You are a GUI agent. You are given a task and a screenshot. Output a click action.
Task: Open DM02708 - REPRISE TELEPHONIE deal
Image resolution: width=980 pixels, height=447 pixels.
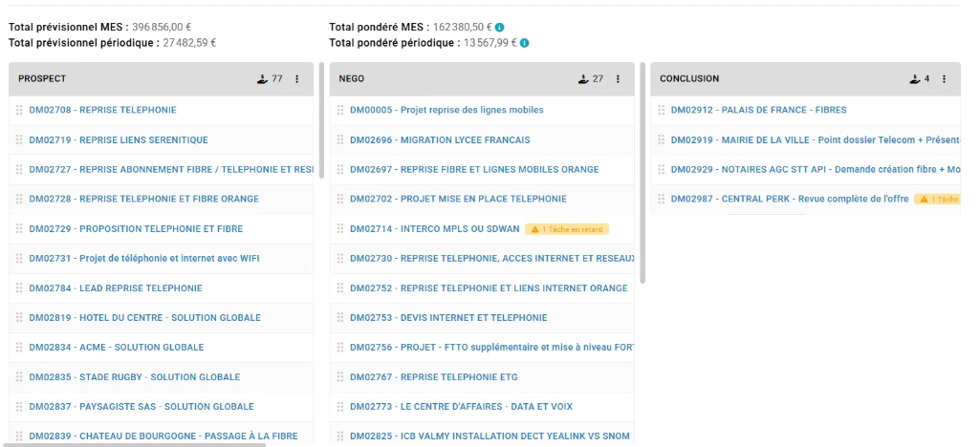[102, 110]
